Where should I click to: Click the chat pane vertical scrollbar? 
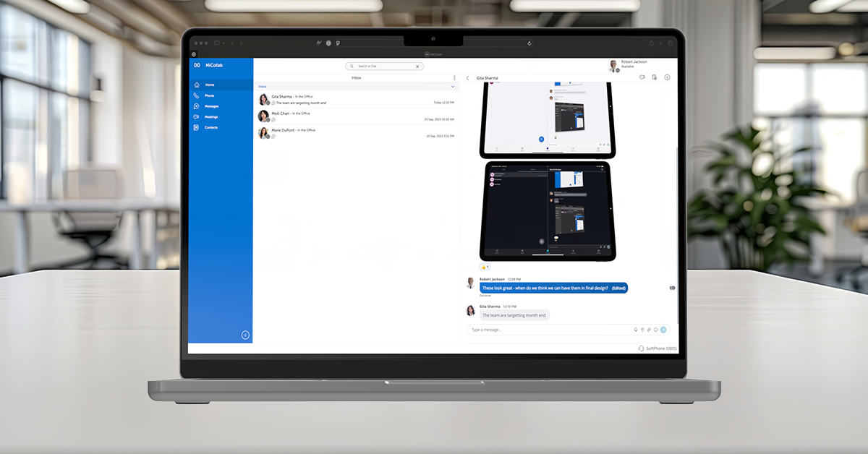pos(678,217)
